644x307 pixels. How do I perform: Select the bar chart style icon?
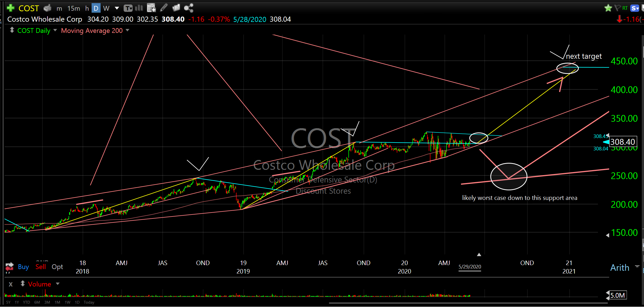(x=139, y=8)
